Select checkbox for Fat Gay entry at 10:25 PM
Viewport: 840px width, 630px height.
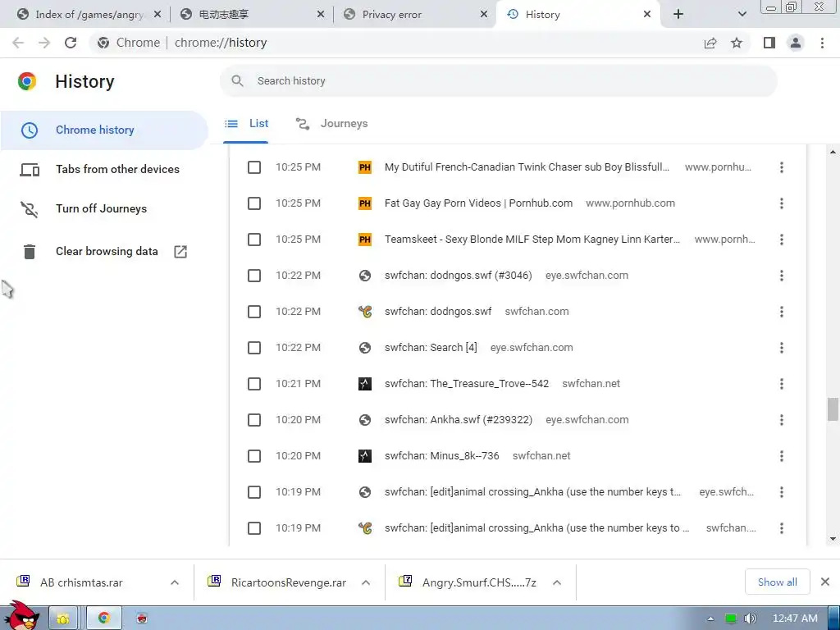coord(254,203)
